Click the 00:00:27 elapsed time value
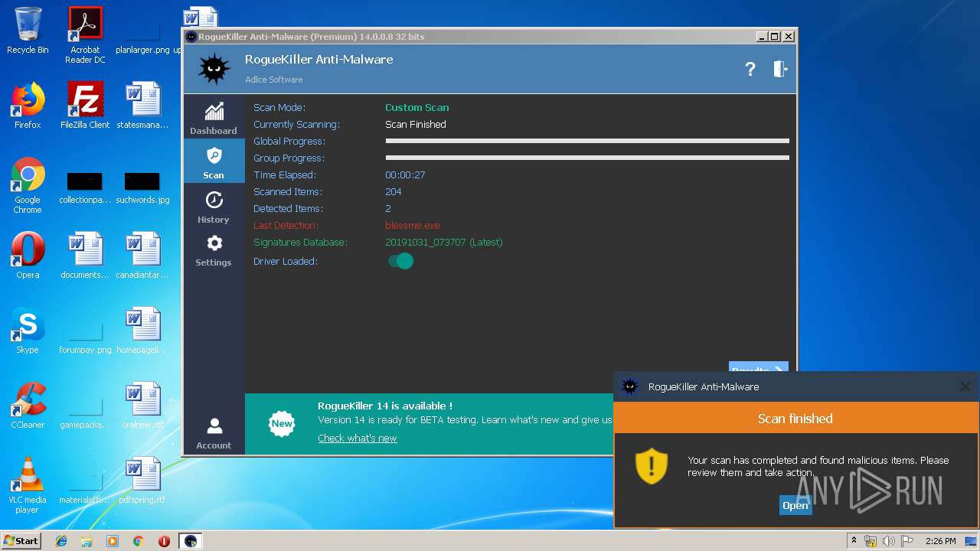Screen dimensions: 980x551 (405, 174)
